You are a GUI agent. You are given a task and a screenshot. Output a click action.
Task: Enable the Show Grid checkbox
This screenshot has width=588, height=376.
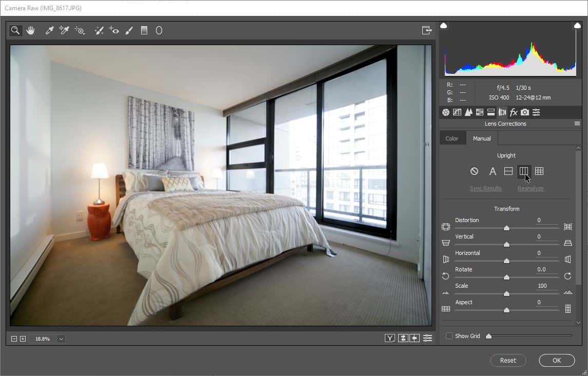(449, 336)
